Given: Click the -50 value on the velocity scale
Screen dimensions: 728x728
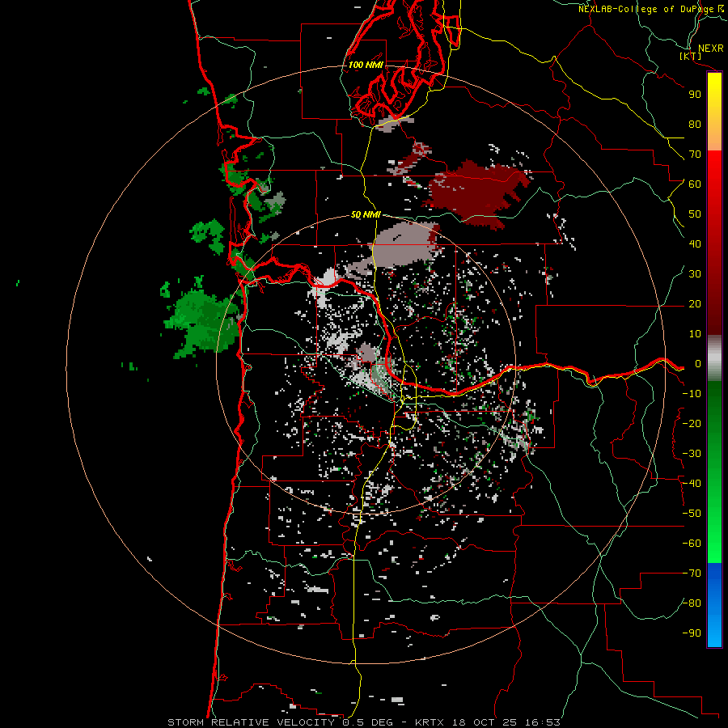Looking at the screenshot, I should click(x=692, y=514).
